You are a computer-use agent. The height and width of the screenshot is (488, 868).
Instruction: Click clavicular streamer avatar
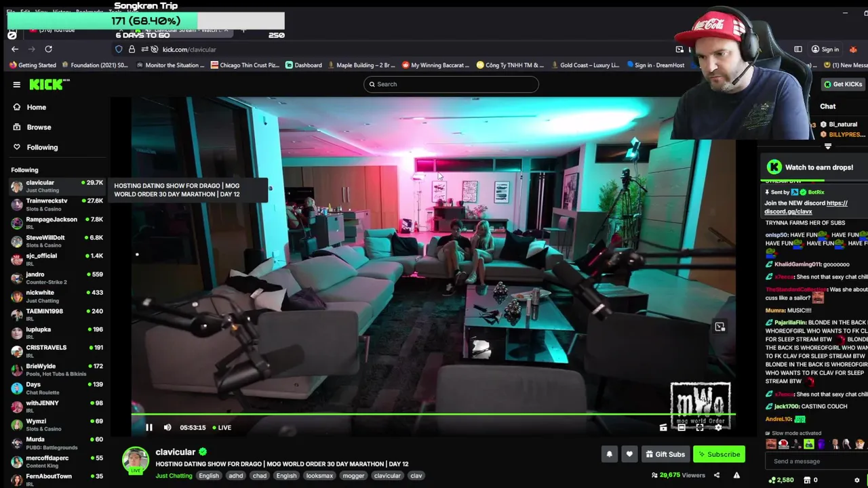point(136,460)
